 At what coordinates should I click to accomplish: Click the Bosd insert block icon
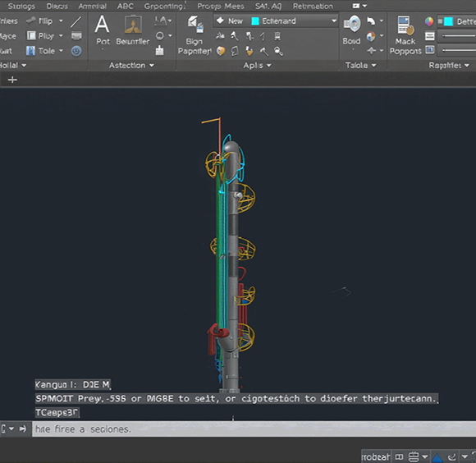pyautogui.click(x=352, y=24)
